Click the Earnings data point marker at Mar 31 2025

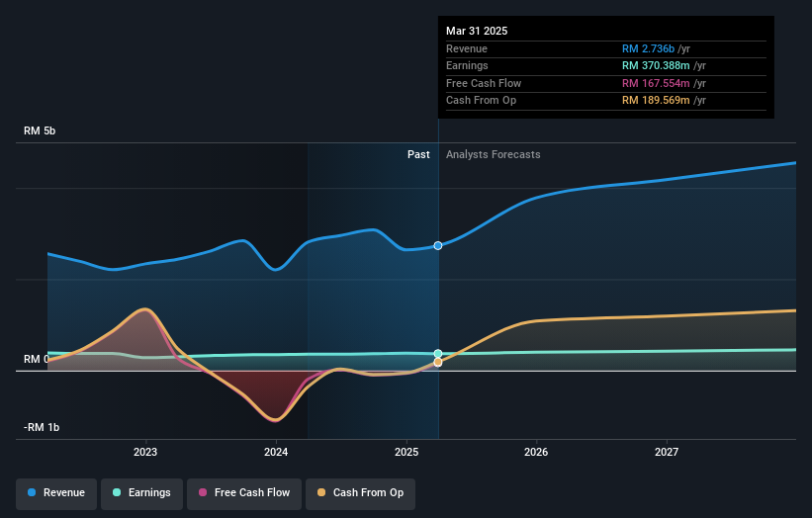[x=438, y=354]
